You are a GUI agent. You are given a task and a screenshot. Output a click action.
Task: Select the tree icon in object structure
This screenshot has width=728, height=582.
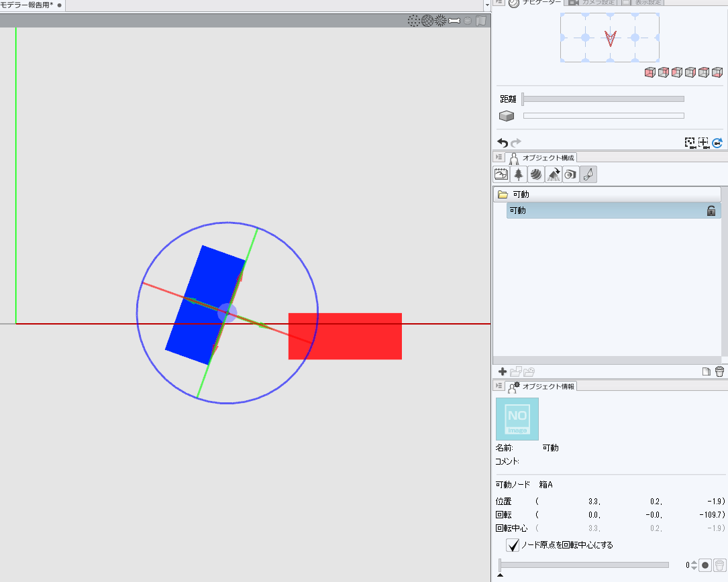[x=519, y=174]
